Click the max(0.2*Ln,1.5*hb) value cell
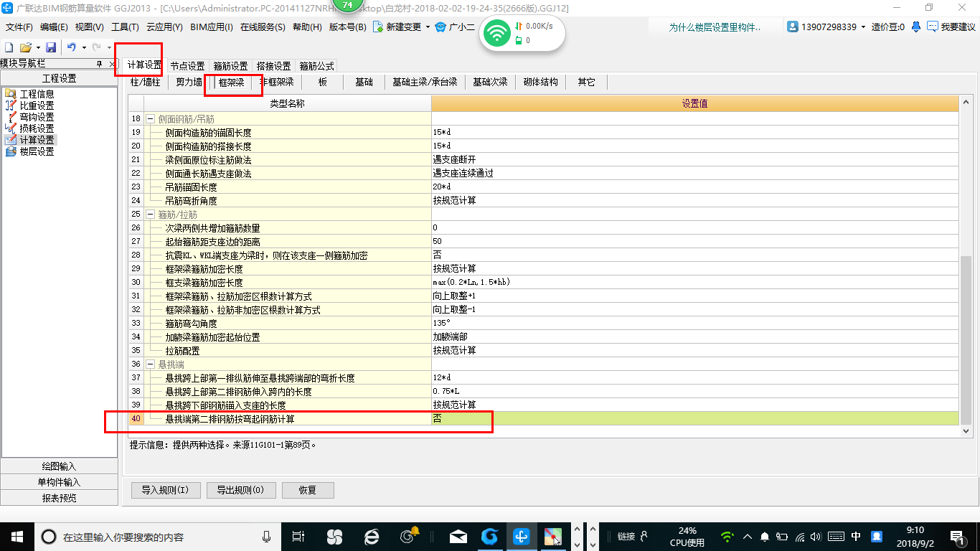This screenshot has width=980, height=551. tap(694, 283)
